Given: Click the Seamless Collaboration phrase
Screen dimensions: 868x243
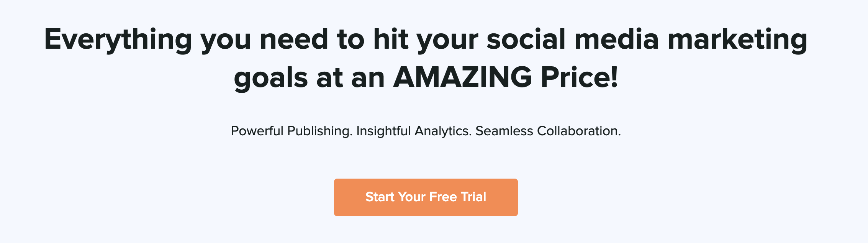Looking at the screenshot, I should [x=548, y=131].
